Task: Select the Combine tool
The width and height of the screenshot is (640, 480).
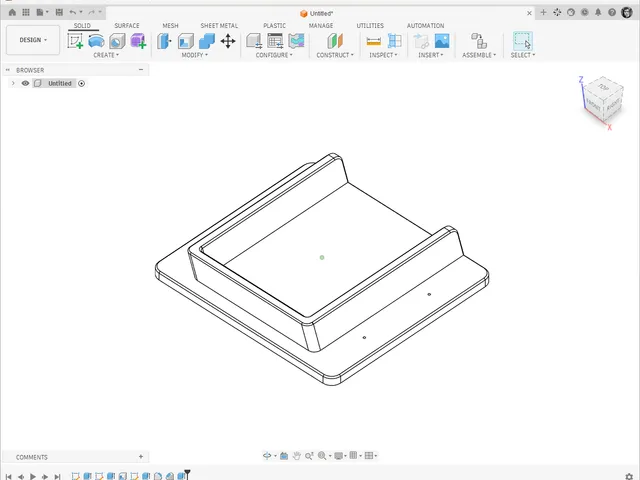Action: [207, 41]
